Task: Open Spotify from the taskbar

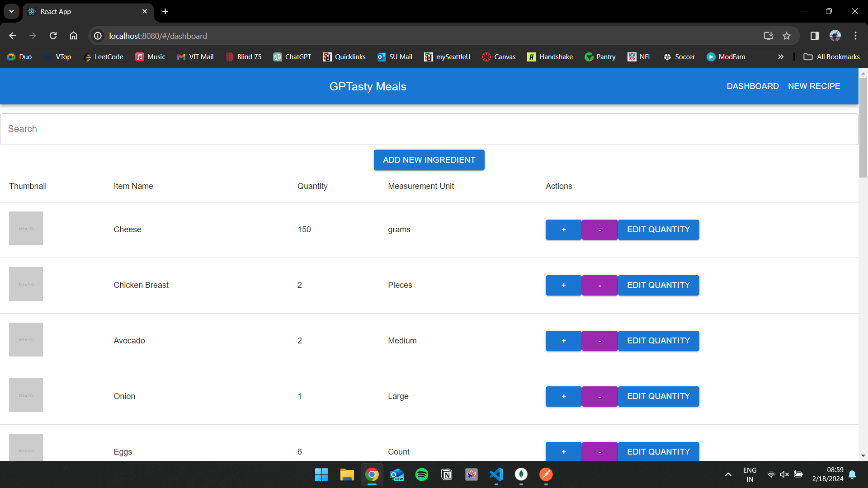Action: click(421, 474)
